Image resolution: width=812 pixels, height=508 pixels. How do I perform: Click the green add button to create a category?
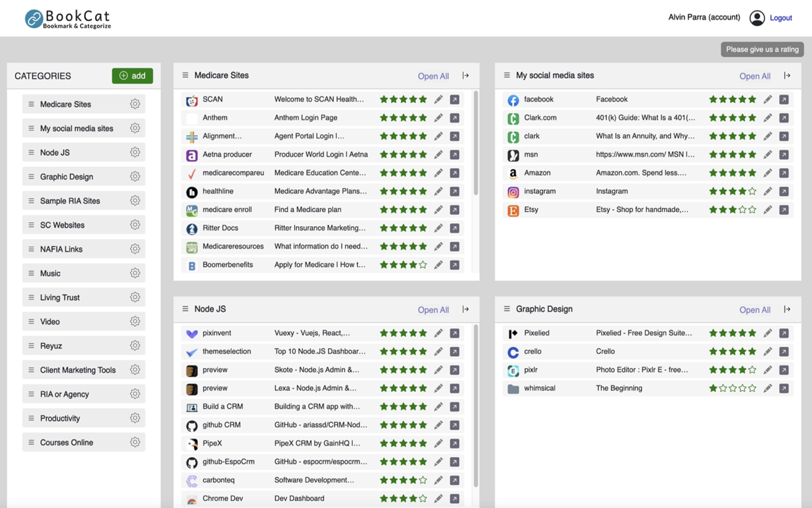(x=132, y=75)
